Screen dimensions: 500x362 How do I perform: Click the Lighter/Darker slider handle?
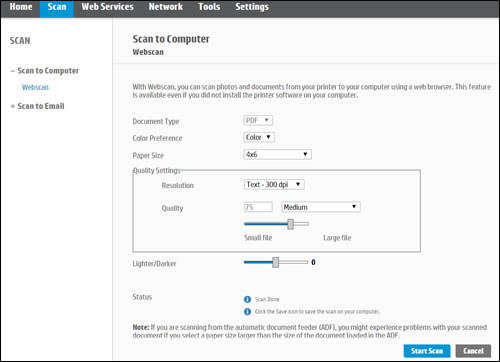pos(276,262)
